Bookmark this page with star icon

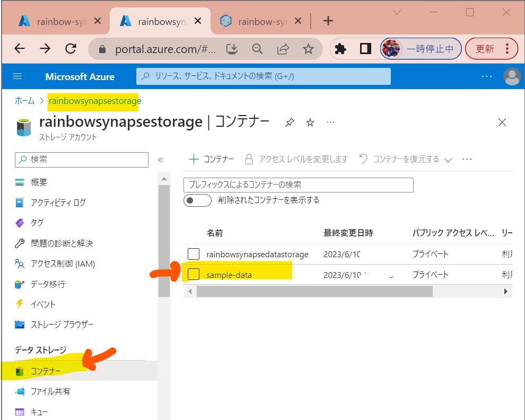click(x=308, y=49)
